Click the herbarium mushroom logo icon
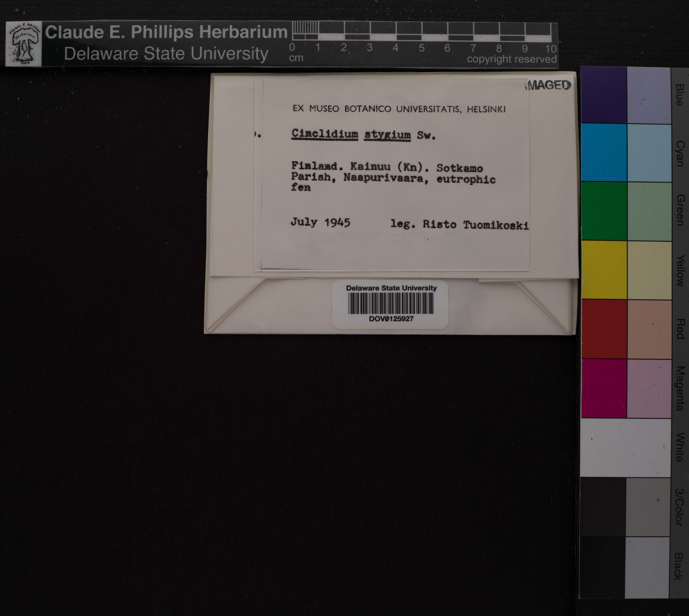The height and width of the screenshot is (616, 689). click(x=23, y=44)
